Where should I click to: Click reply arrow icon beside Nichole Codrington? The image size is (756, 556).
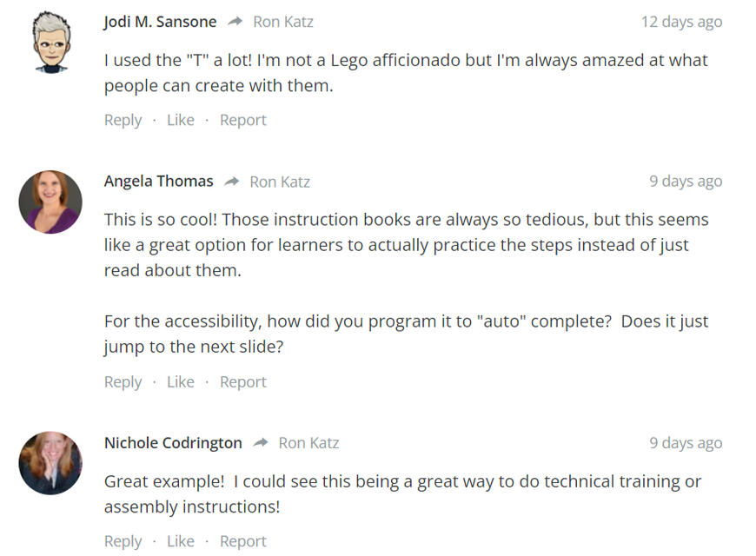pyautogui.click(x=260, y=443)
